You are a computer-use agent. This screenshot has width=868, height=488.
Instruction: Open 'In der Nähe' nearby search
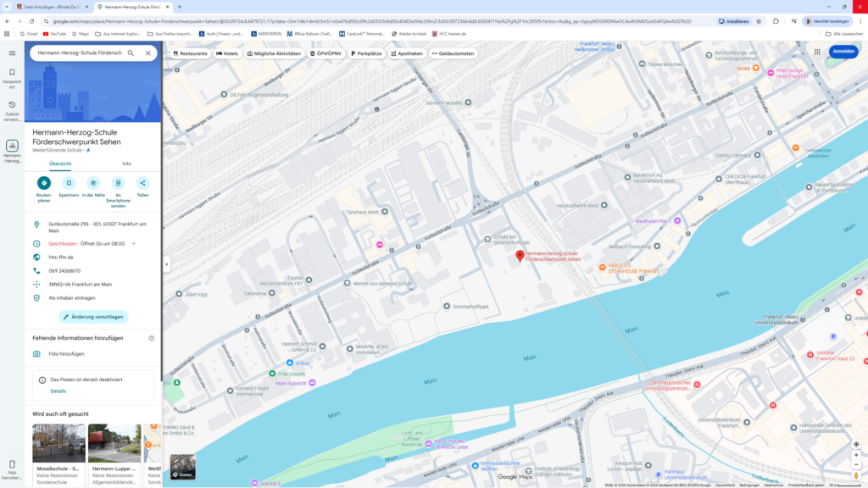93,183
